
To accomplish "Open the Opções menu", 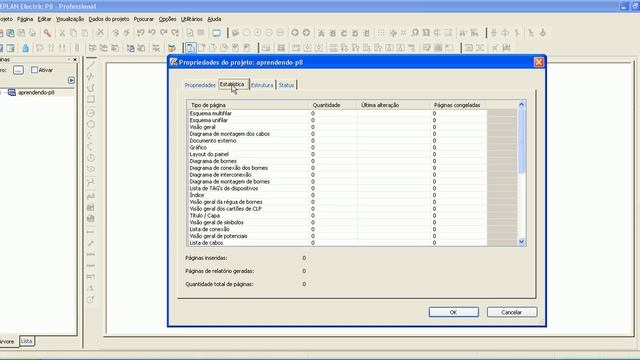I will coord(167,19).
